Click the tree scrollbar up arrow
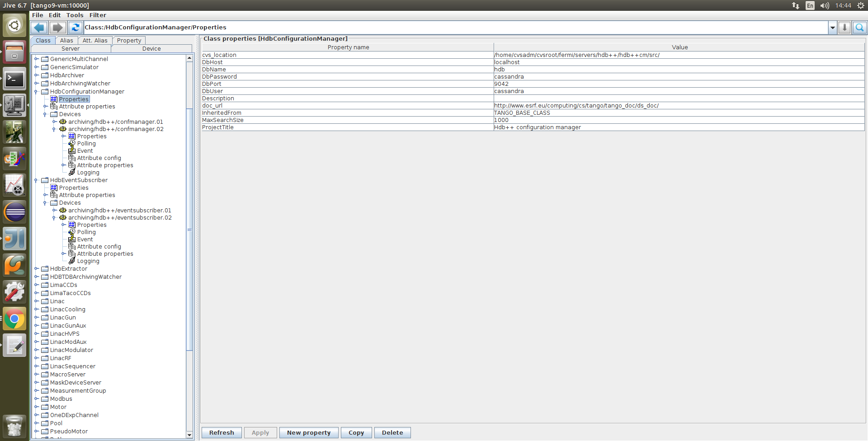 (x=189, y=58)
